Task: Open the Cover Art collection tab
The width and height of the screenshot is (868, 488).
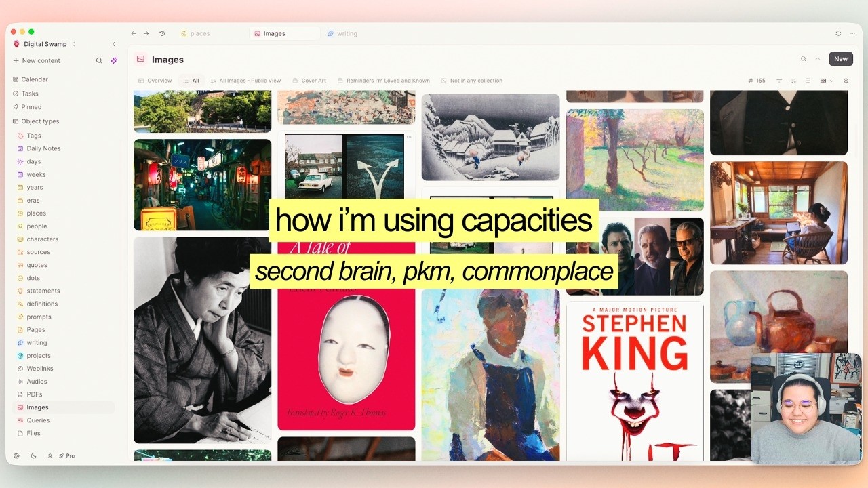Action: tap(309, 81)
